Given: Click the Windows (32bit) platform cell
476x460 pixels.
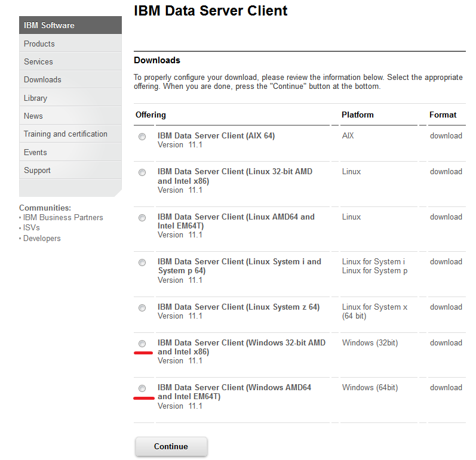Looking at the screenshot, I should point(370,342).
